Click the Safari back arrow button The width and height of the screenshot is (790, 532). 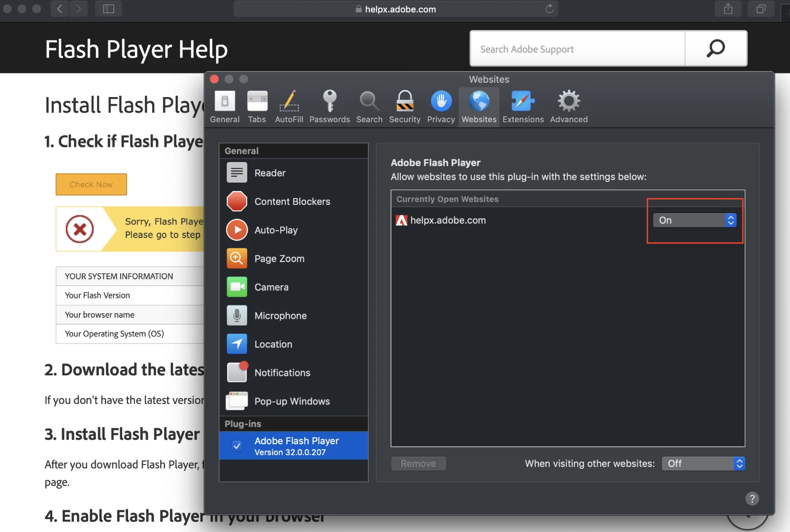pyautogui.click(x=60, y=9)
